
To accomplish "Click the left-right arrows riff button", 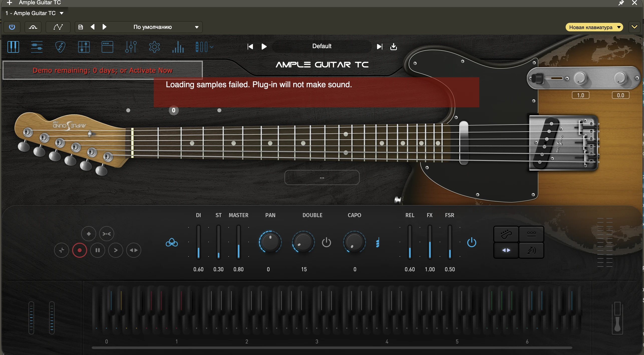I will (x=134, y=250).
